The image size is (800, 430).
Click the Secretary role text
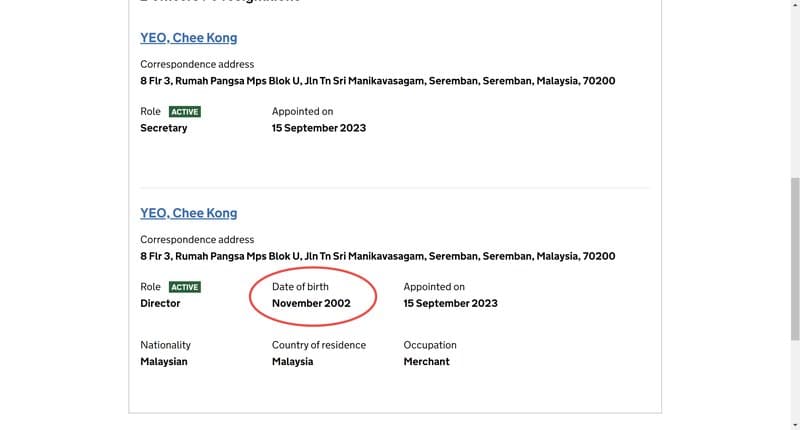164,128
